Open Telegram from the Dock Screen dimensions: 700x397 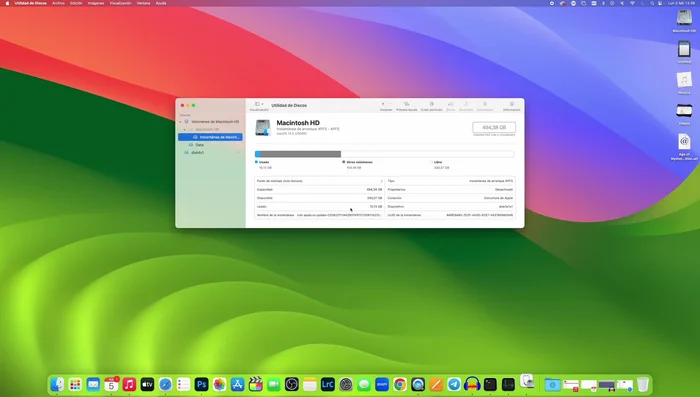(454, 384)
